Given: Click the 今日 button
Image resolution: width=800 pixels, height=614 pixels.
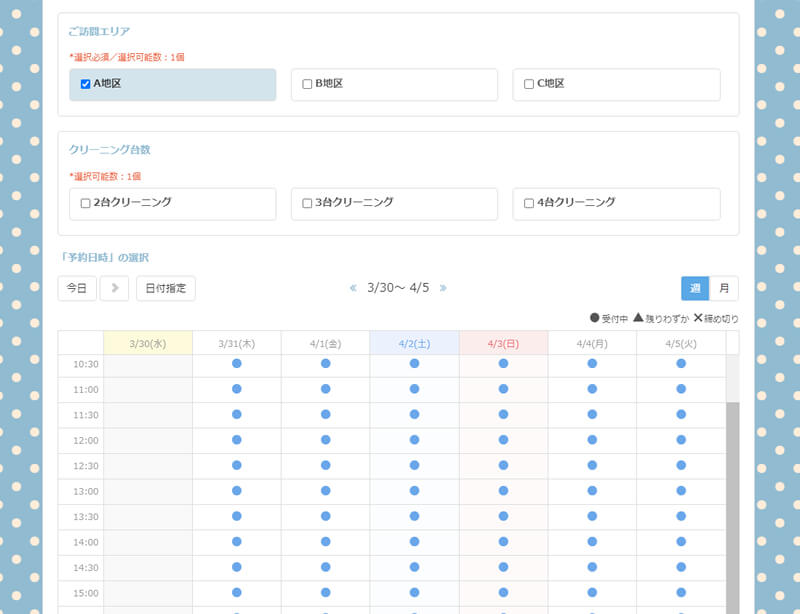Looking at the screenshot, I should 77,288.
